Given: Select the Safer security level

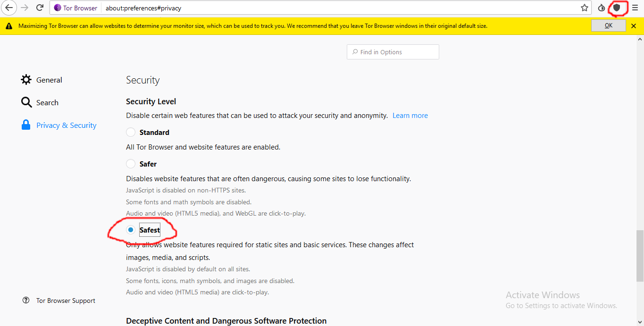Looking at the screenshot, I should [131, 164].
